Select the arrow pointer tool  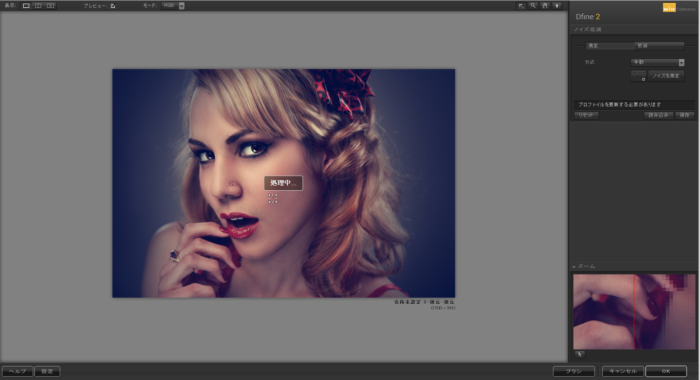click(x=521, y=6)
